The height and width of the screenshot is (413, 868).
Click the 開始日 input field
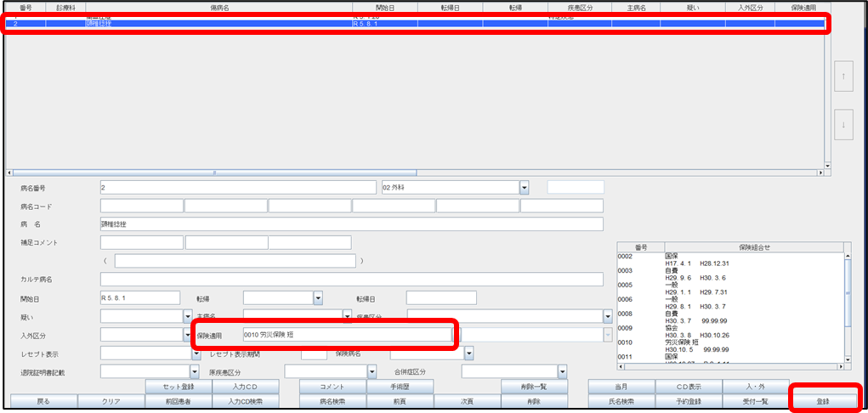coord(140,297)
